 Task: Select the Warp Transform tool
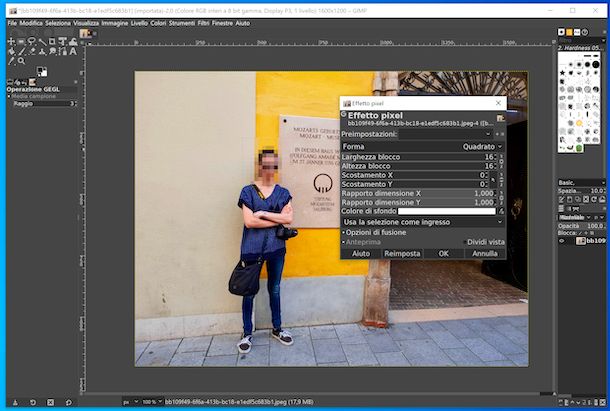coord(73,41)
